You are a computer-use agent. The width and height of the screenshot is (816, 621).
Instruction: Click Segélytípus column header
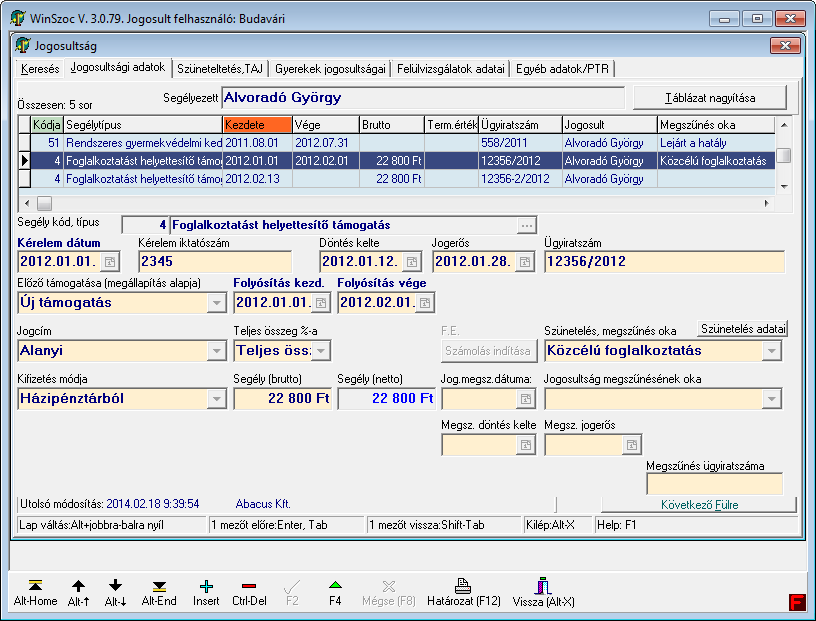click(x=143, y=125)
